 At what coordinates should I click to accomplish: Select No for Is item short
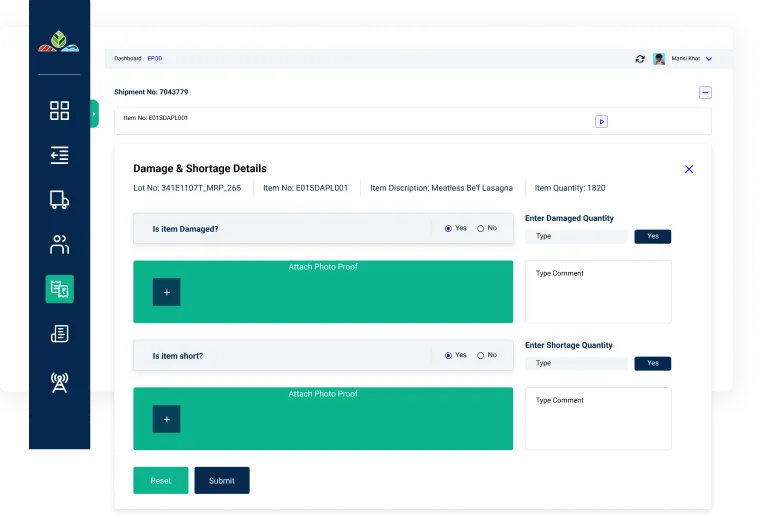[x=481, y=356]
